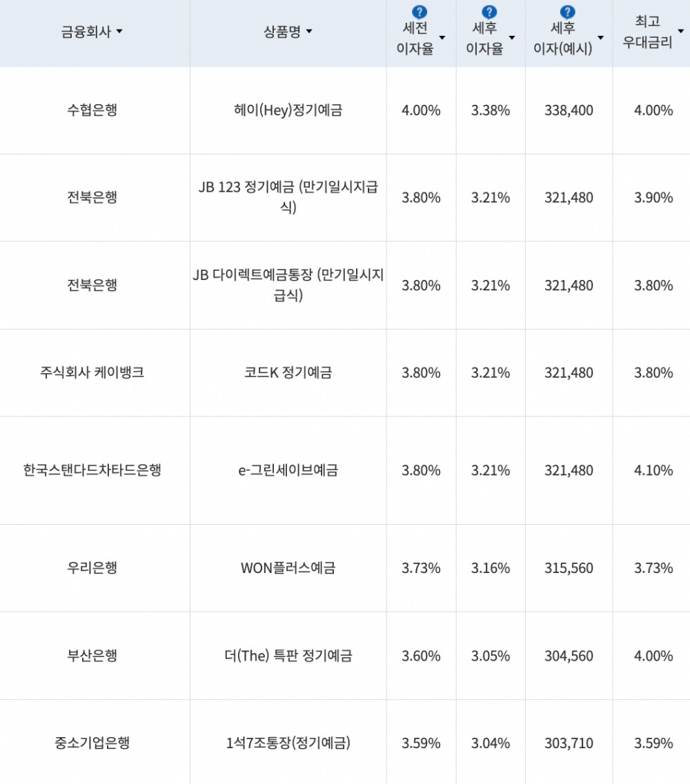Open the 상품명 column sort dropdown
Image resolution: width=690 pixels, height=784 pixels.
tap(308, 31)
